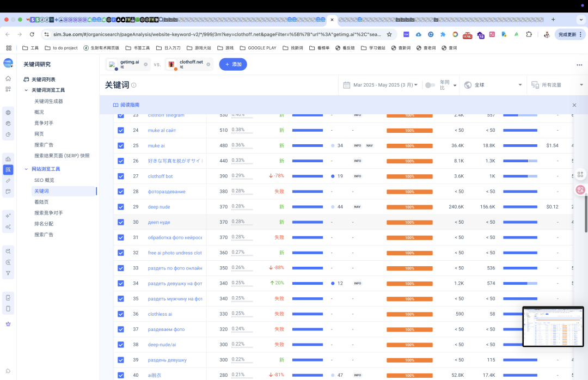Click the browser address bar
This screenshot has height=380, width=588.
217,34
